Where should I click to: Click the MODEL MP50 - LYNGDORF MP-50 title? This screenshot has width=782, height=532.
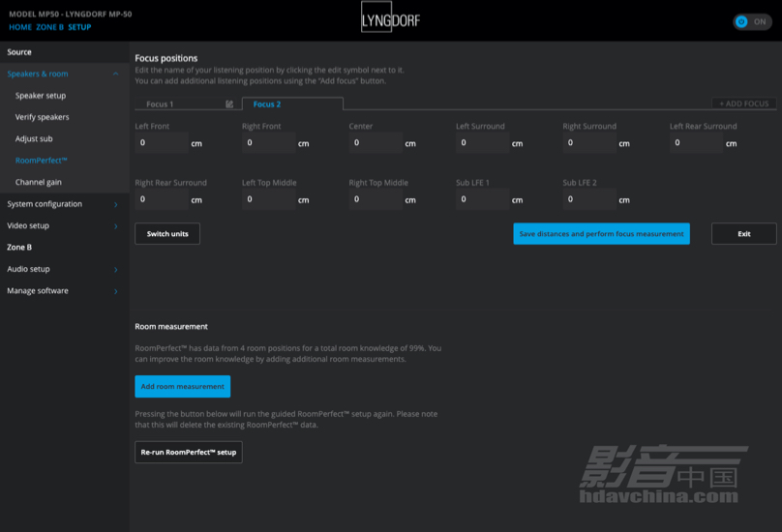point(71,14)
